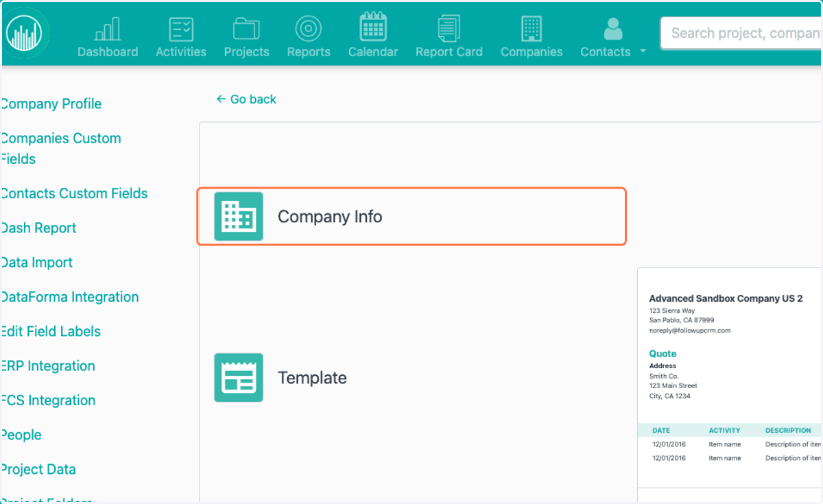Click the Template heading text
The height and width of the screenshot is (504, 823).
tap(312, 378)
